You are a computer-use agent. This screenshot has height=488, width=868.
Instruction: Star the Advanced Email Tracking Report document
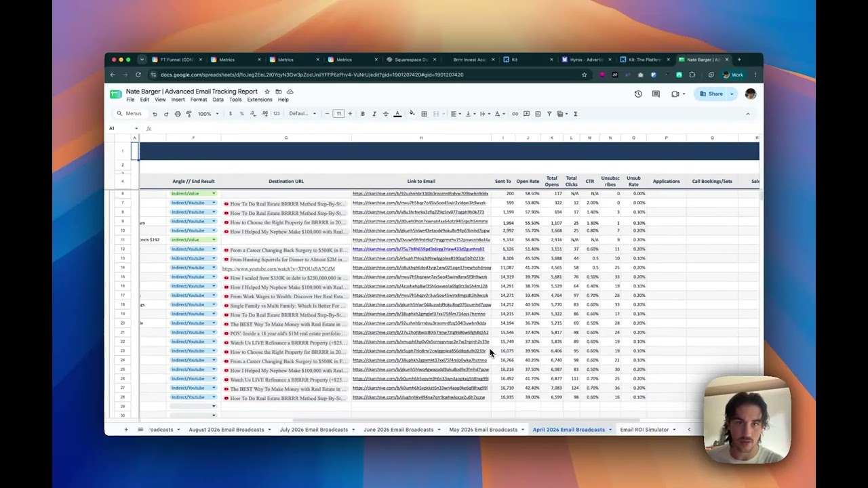[x=267, y=91]
